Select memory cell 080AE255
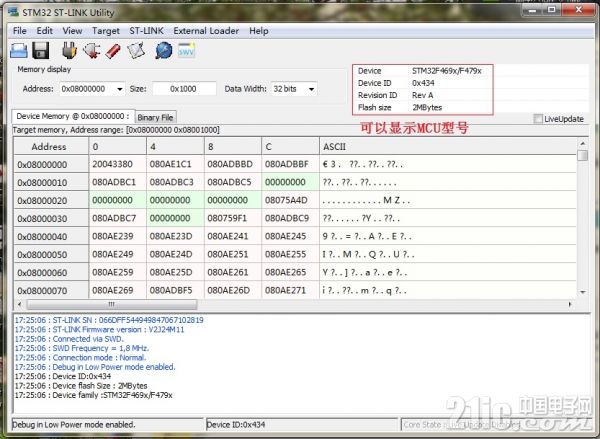Viewport: 600px width, 439px height. tap(290, 254)
